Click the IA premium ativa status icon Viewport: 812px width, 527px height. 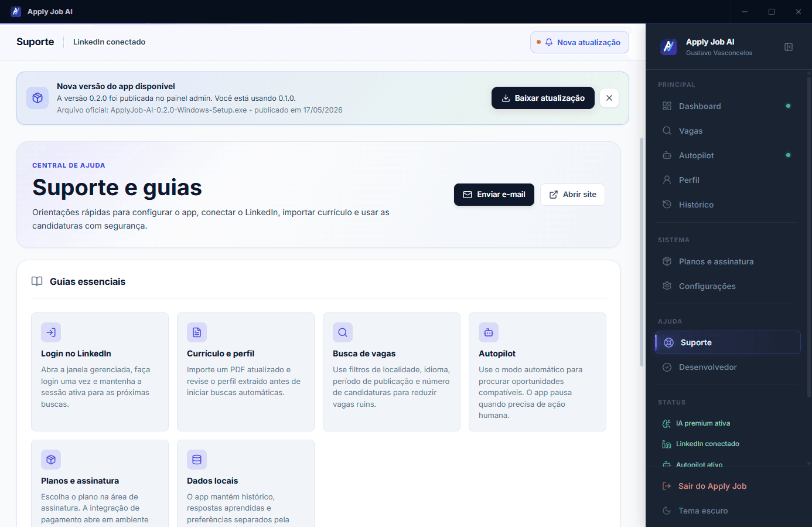666,423
